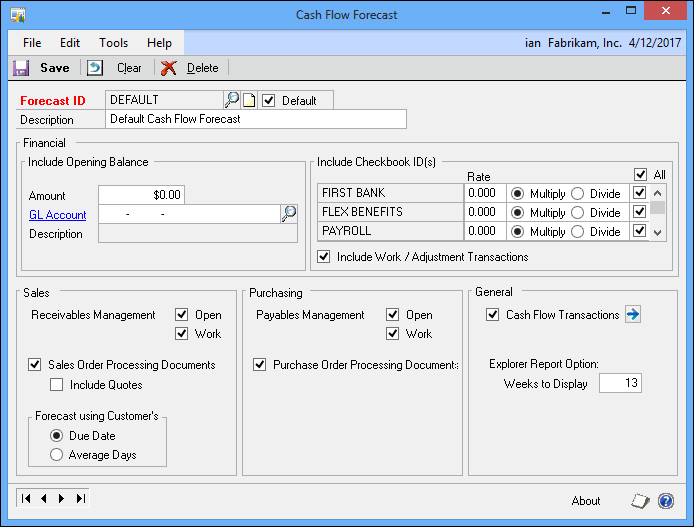Select Multiply for PAYROLL
Screen dimensions: 694x527
(x=517, y=232)
